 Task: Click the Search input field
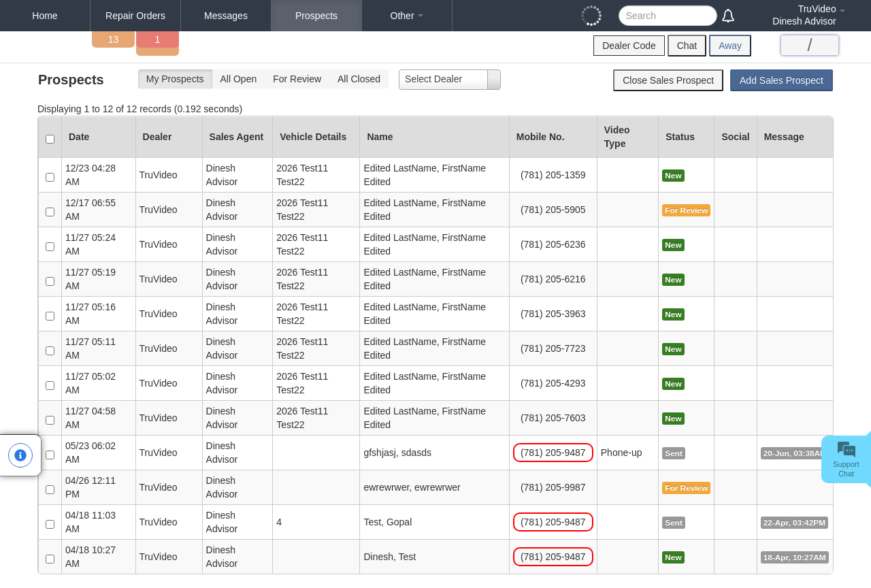click(x=668, y=16)
